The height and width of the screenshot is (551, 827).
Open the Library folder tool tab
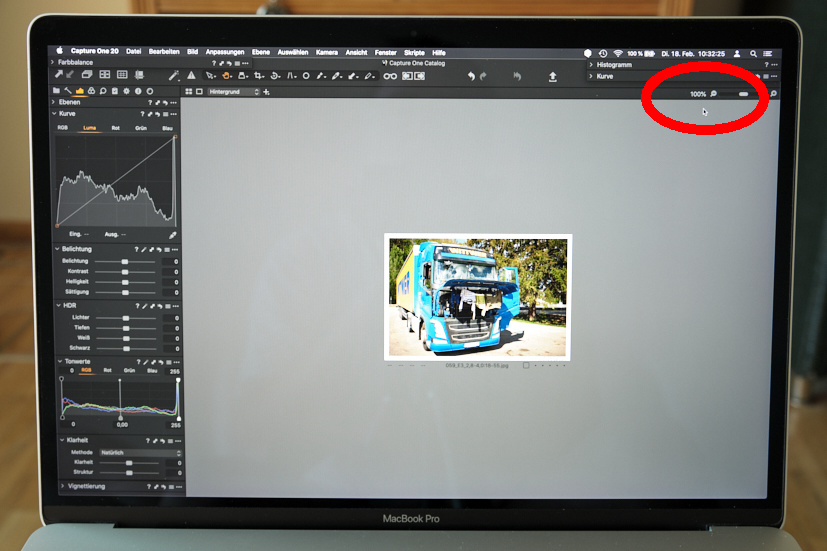coord(57,91)
